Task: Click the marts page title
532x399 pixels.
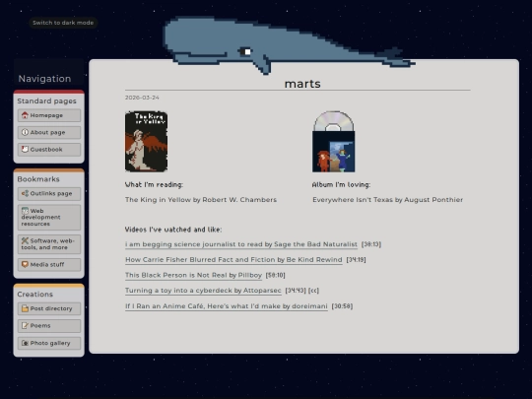Action: tap(302, 84)
